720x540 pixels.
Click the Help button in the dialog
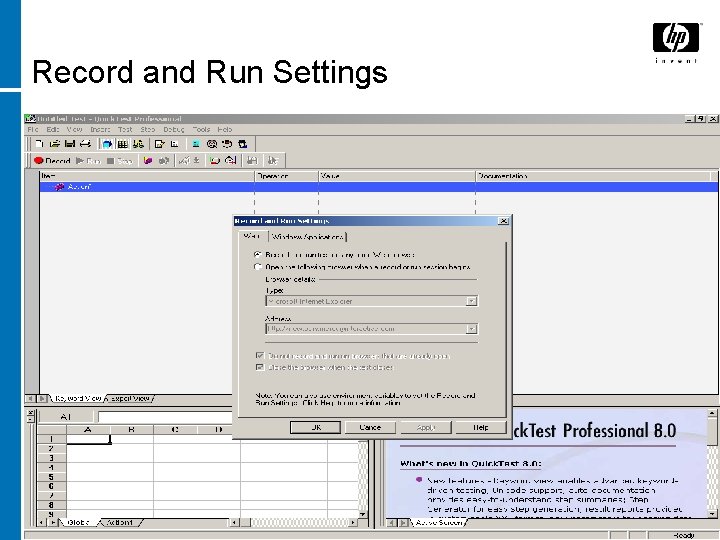pyautogui.click(x=481, y=427)
